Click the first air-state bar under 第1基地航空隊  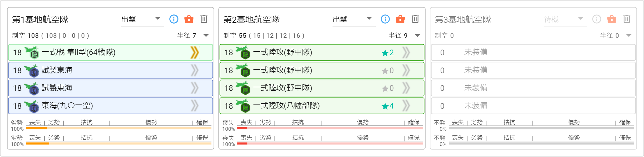(119, 128)
